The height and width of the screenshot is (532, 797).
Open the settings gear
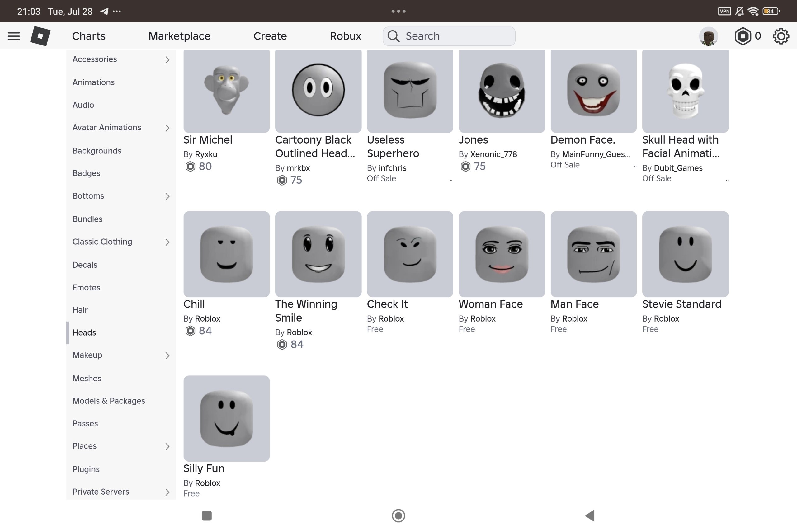(781, 36)
